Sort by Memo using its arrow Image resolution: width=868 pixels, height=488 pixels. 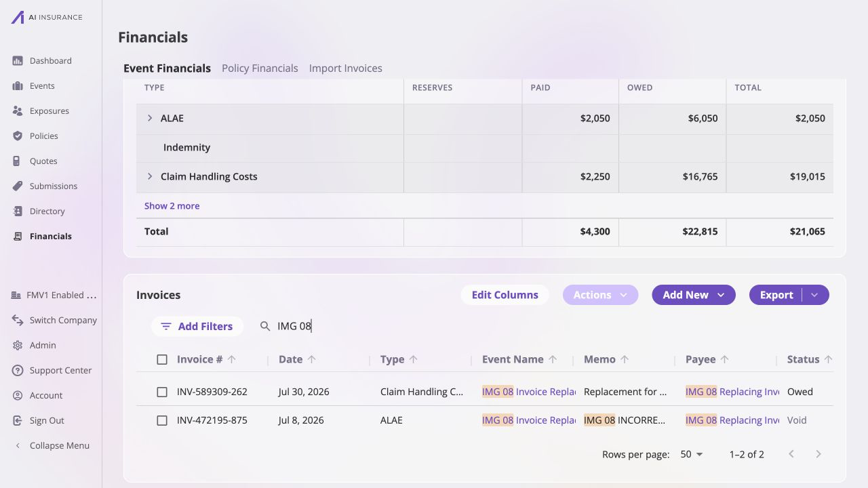pos(625,360)
